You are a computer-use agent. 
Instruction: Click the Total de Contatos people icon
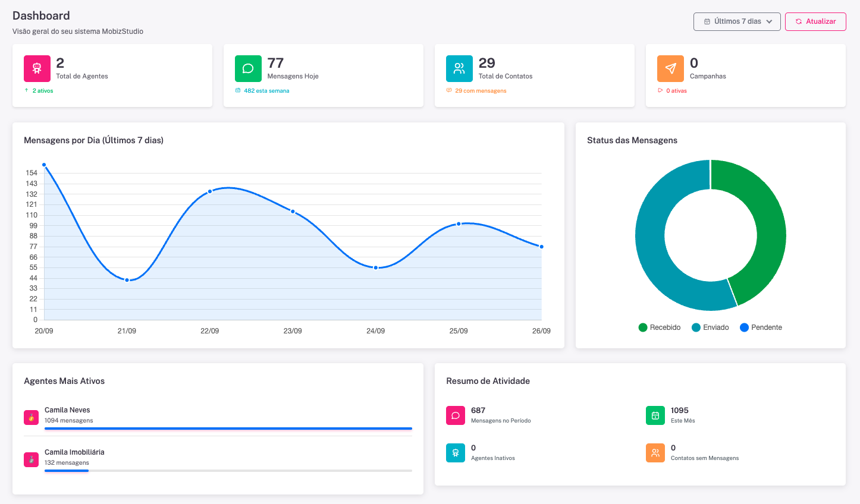pyautogui.click(x=459, y=68)
